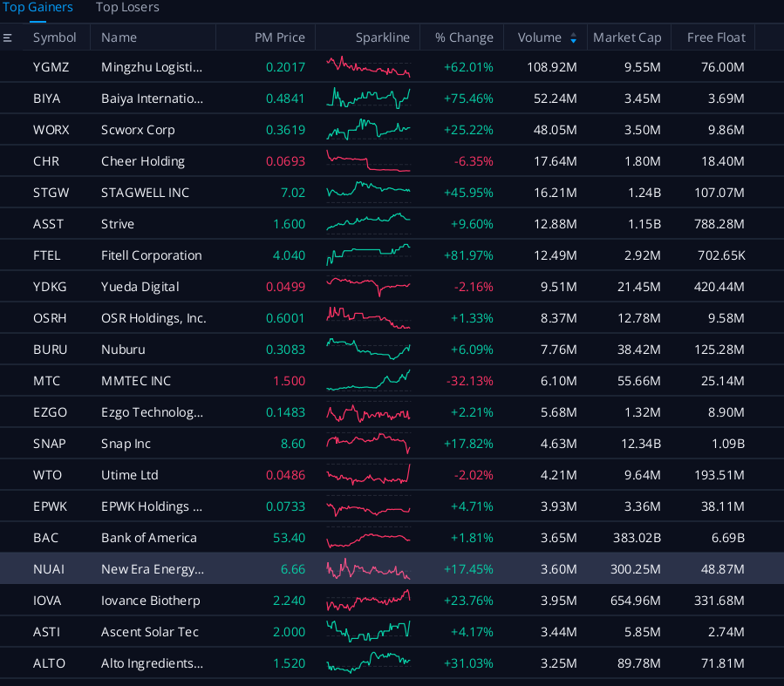The height and width of the screenshot is (686, 784).
Task: Click the 53.40 PM price
Action: pos(289,538)
